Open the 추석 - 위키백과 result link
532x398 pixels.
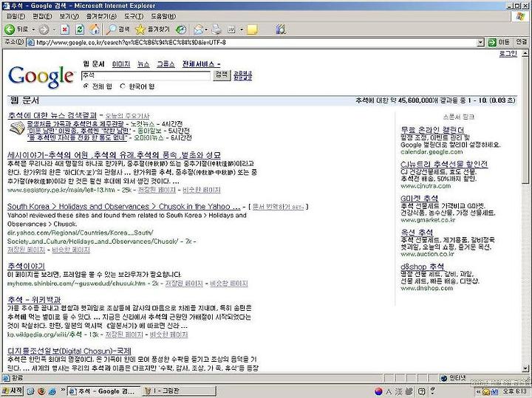34,300
